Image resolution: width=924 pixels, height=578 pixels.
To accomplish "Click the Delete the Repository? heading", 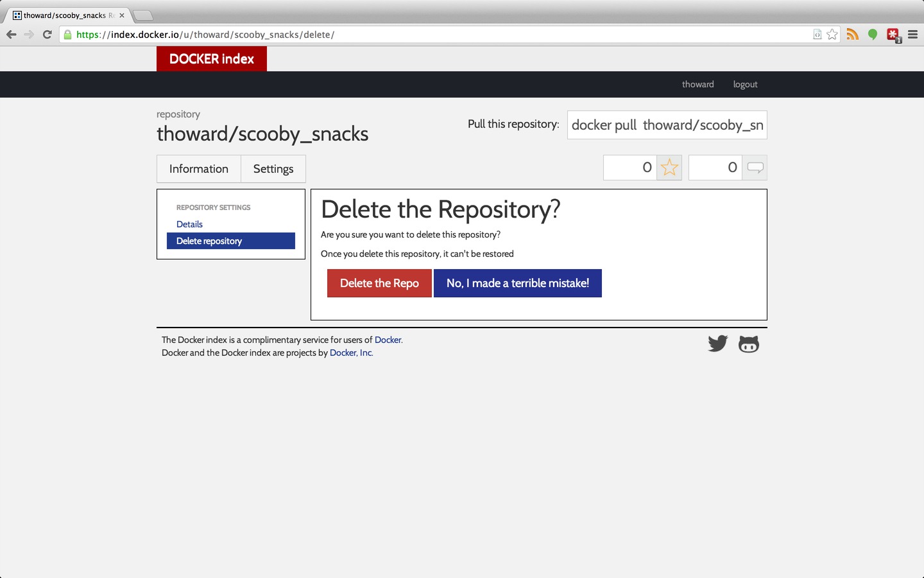I will (441, 209).
